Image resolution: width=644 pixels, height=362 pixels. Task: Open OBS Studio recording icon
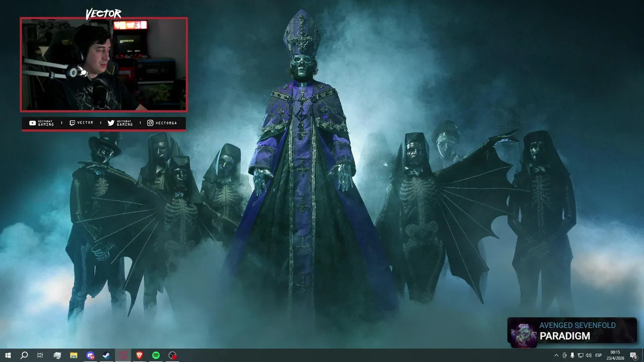click(x=173, y=355)
